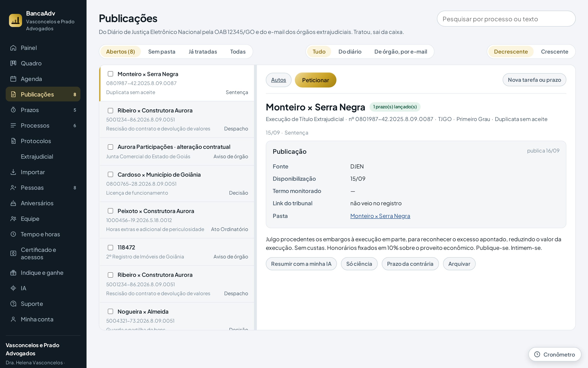Filter by Do diário source
The height and width of the screenshot is (368, 588).
pyautogui.click(x=350, y=52)
